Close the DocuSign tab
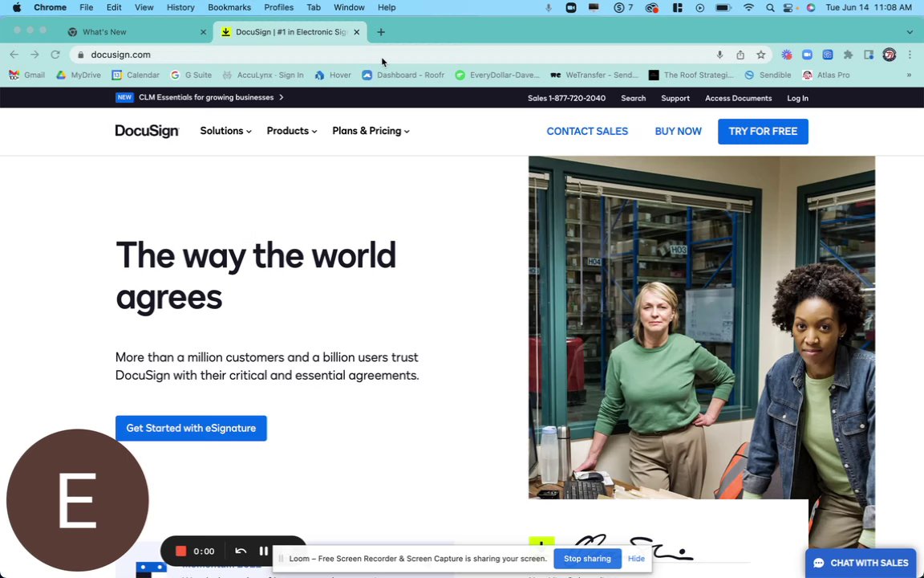The image size is (924, 578). [356, 32]
